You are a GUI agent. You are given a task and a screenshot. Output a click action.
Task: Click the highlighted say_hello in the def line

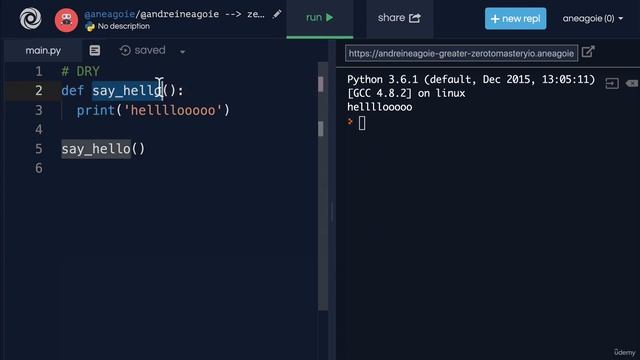pos(127,91)
